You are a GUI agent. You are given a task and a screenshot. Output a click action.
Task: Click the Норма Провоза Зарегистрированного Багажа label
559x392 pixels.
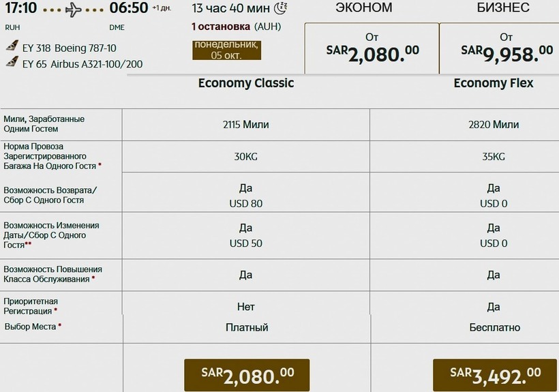52,156
